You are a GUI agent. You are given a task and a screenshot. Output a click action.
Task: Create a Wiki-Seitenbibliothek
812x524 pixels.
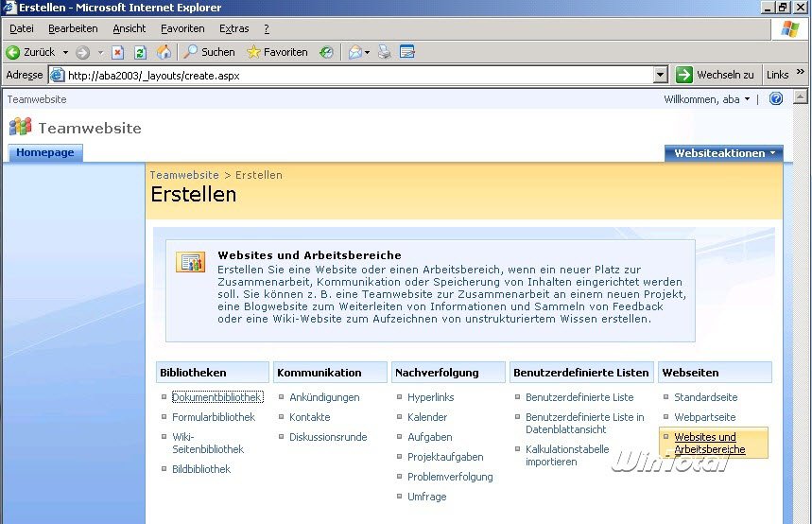coord(208,444)
